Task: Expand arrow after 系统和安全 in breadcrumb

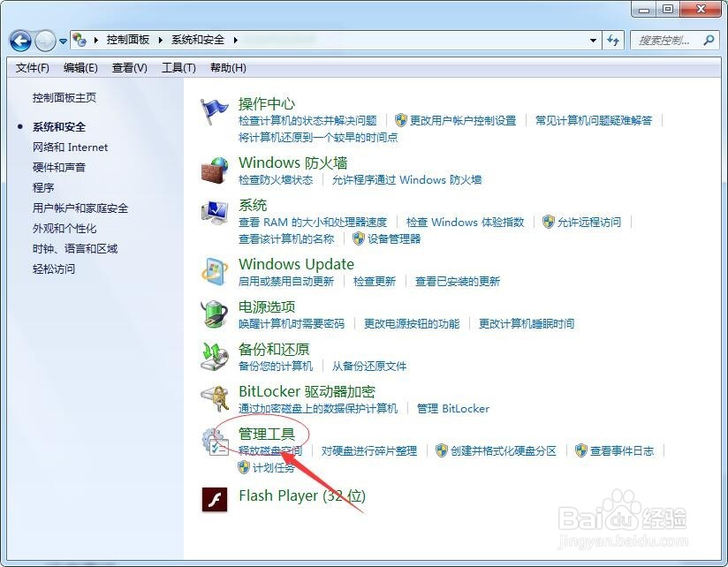Action: 235,41
